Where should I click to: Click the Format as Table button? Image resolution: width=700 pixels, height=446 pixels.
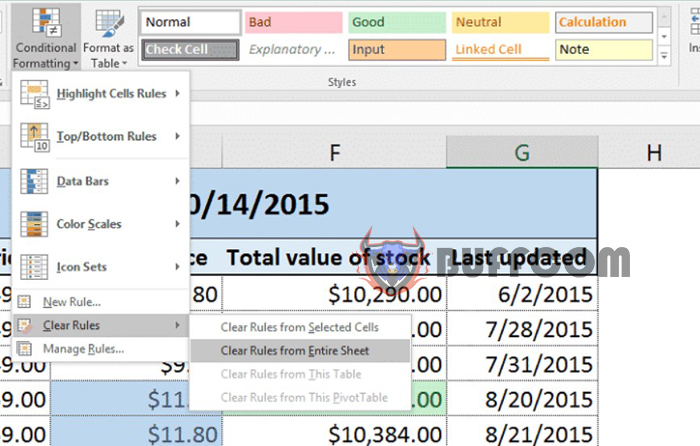tap(108, 39)
